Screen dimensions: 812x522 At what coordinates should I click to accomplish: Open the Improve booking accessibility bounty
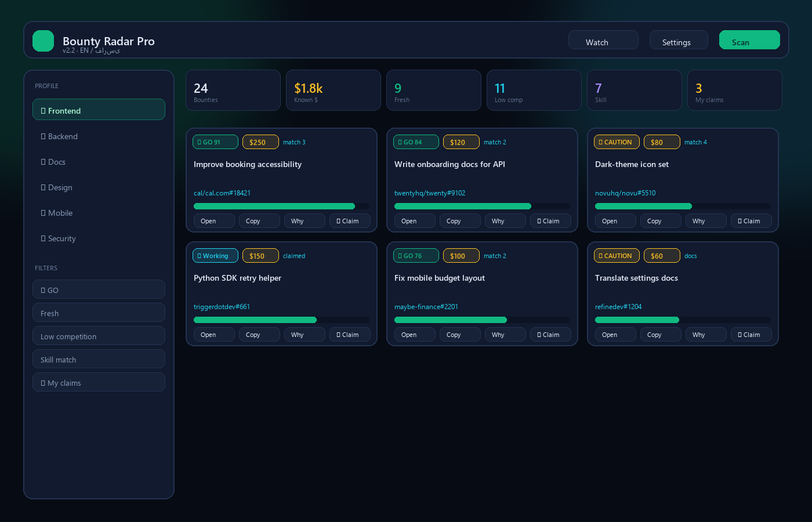(214, 221)
